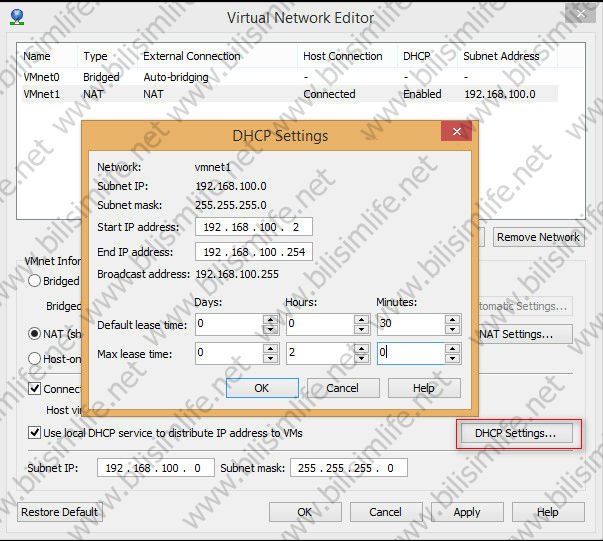Close the DHCP Settings dialog with X
Viewport: 603px width, 541px height.
point(457,133)
